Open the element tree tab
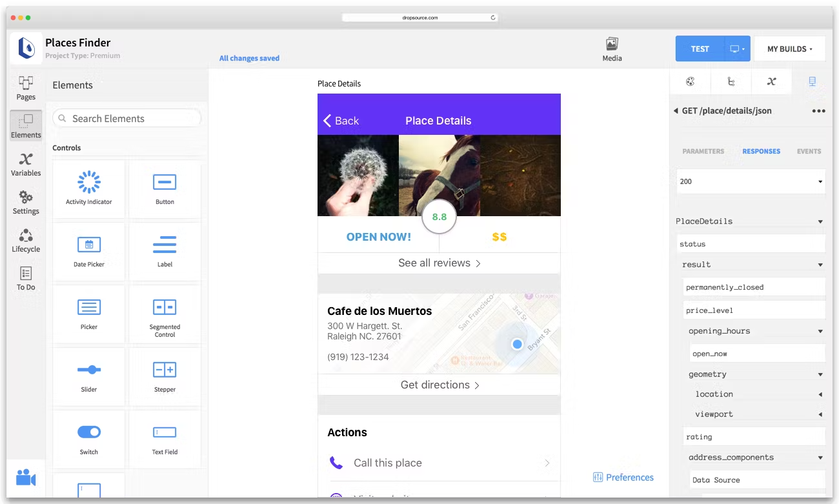This screenshot has height=504, width=839. [731, 81]
